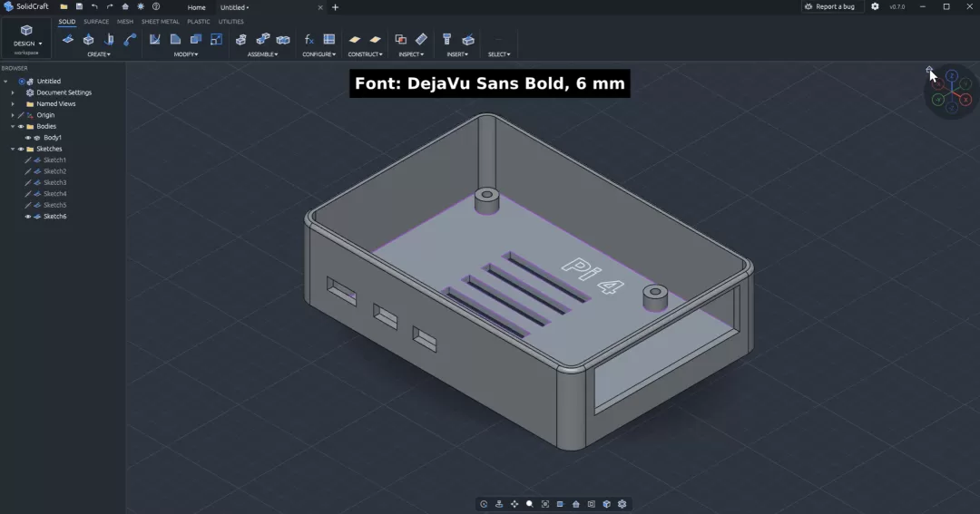Click the New Component icon in Assemble
Image resolution: width=980 pixels, height=514 pixels.
241,39
